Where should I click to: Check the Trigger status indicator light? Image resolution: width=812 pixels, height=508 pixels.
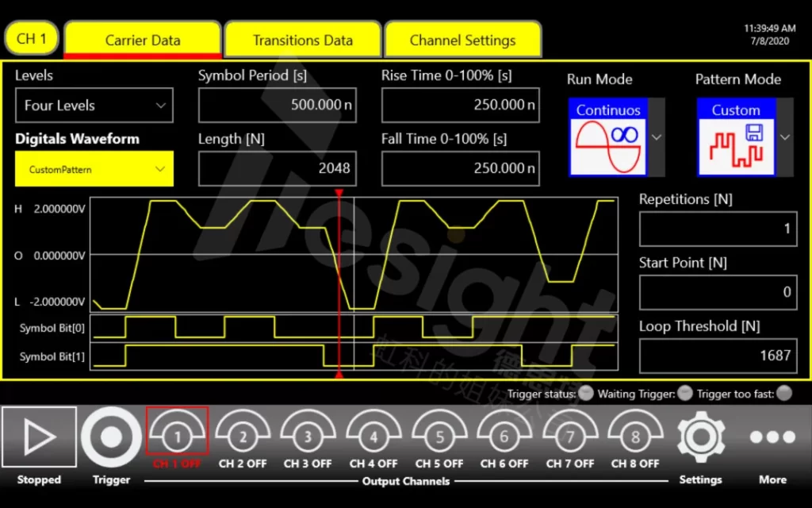pos(584,393)
